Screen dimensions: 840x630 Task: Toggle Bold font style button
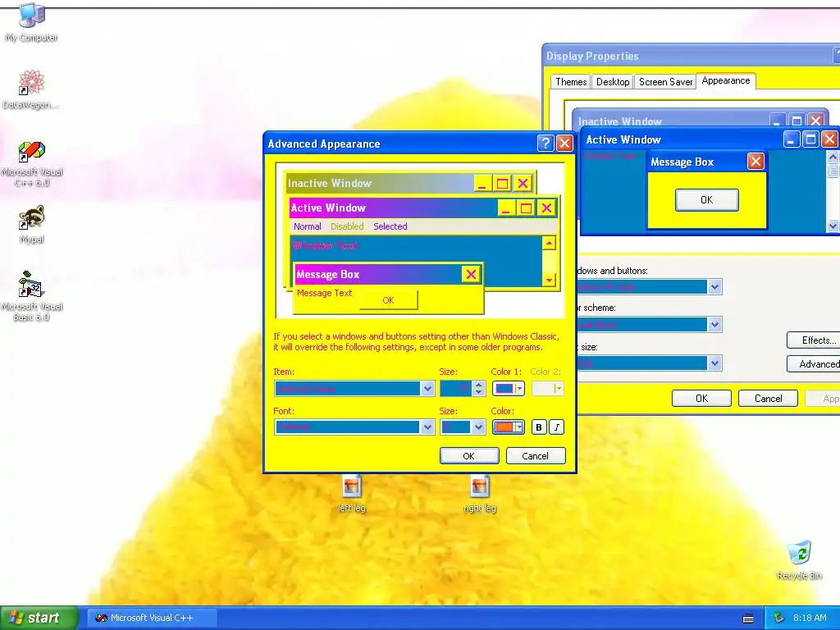pyautogui.click(x=539, y=427)
